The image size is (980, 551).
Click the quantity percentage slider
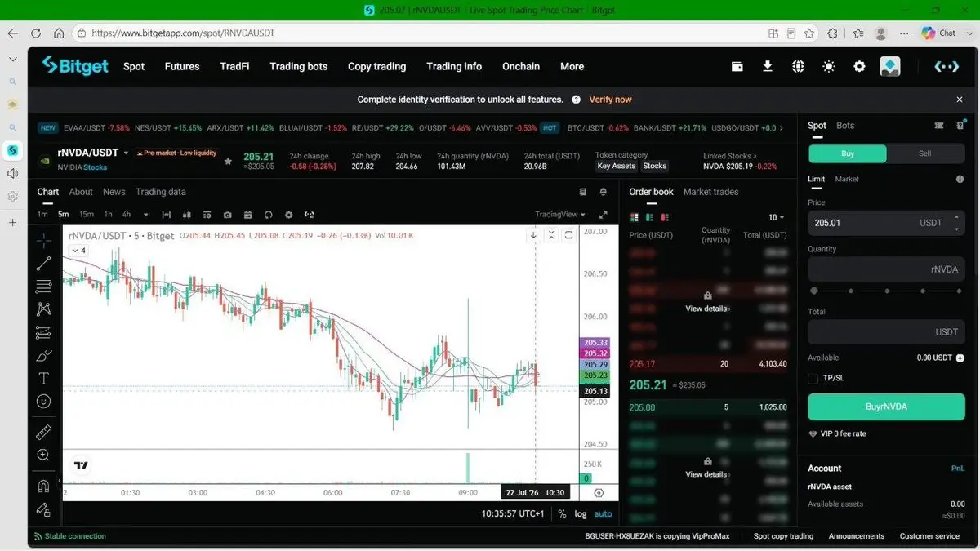[886, 291]
